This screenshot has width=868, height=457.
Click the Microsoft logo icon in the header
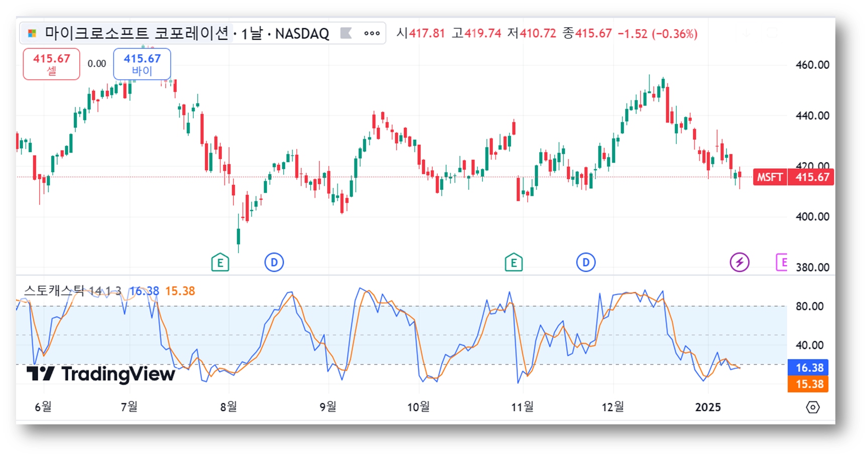coord(32,34)
